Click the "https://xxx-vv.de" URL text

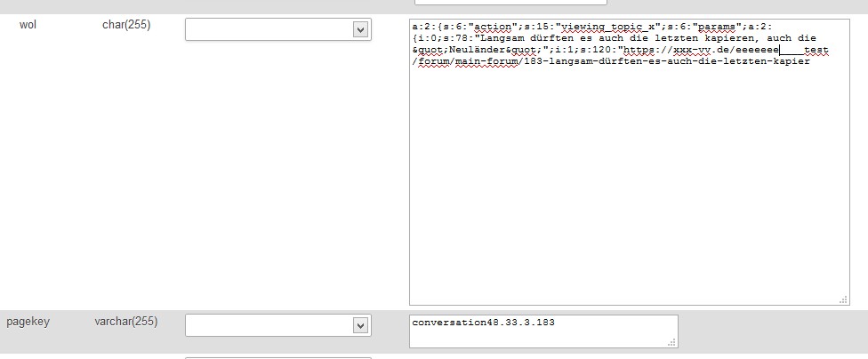[676, 50]
